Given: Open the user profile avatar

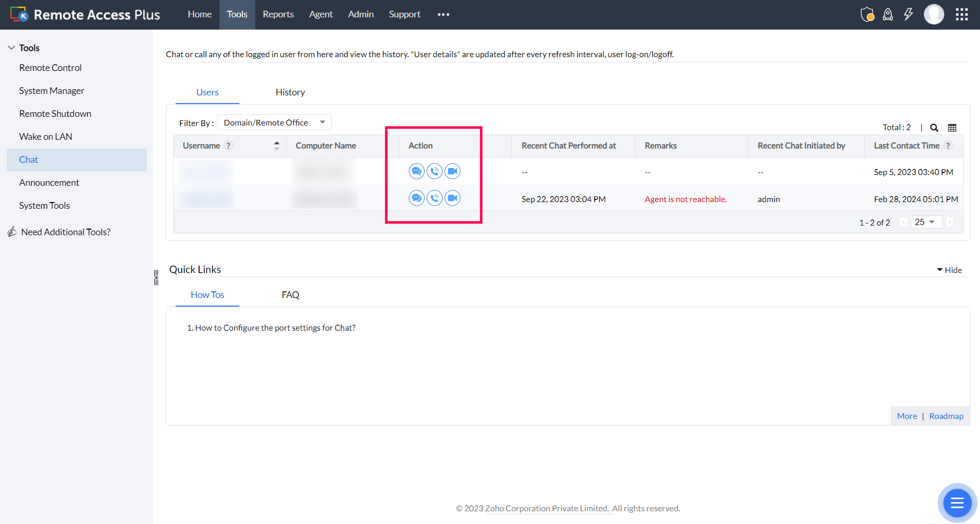Looking at the screenshot, I should pos(934,14).
